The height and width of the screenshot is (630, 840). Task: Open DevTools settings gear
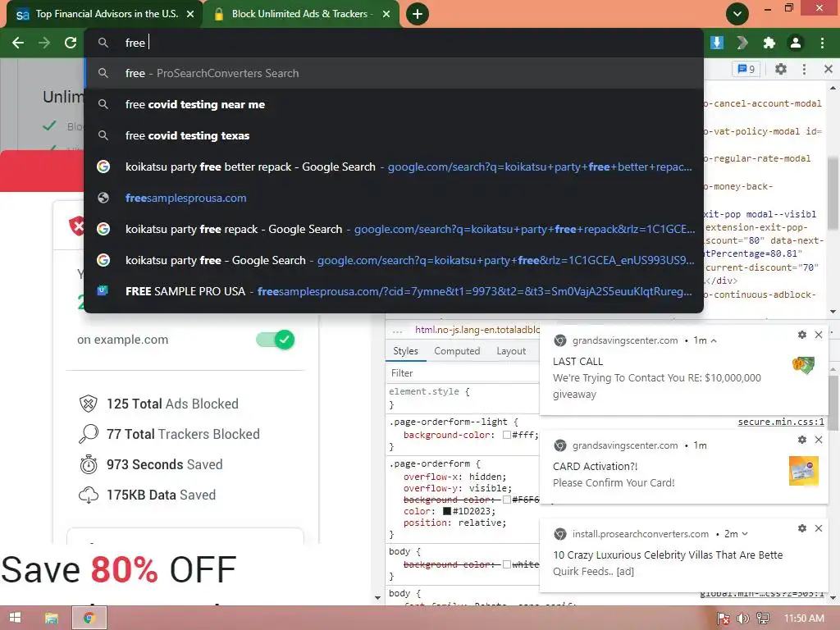pos(781,69)
